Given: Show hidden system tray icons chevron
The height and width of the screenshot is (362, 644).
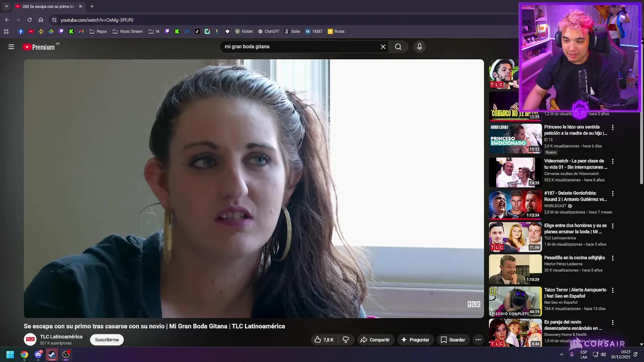Looking at the screenshot, I should (x=561, y=354).
